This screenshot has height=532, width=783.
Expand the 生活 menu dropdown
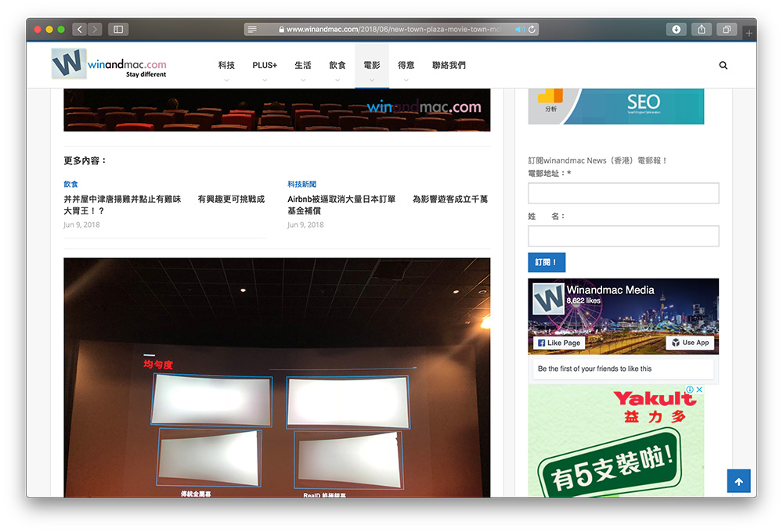(303, 66)
